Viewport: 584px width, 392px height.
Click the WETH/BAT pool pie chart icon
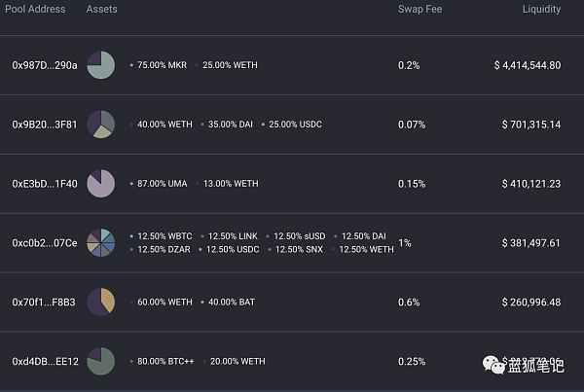pos(101,302)
